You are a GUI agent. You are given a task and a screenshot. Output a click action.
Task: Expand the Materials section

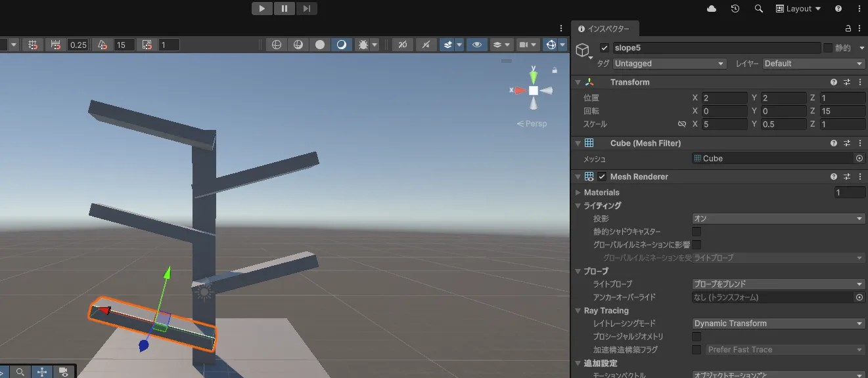[578, 192]
